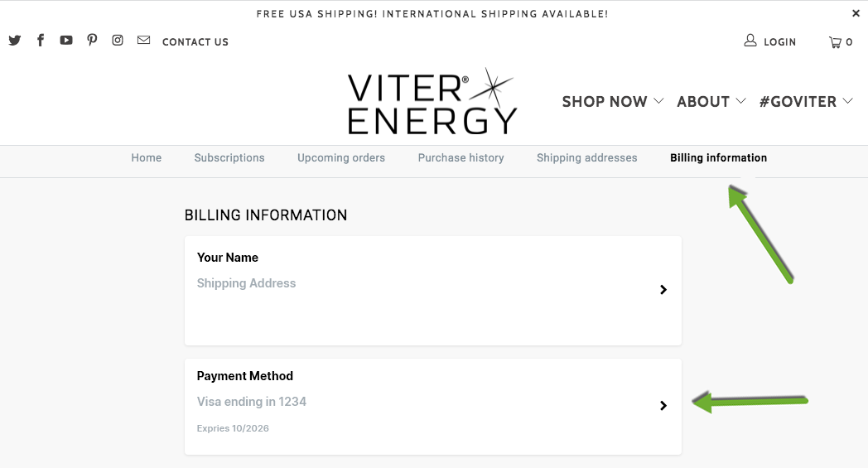Expand the Shop Now dropdown menu
The width and height of the screenshot is (868, 468).
coord(613,102)
